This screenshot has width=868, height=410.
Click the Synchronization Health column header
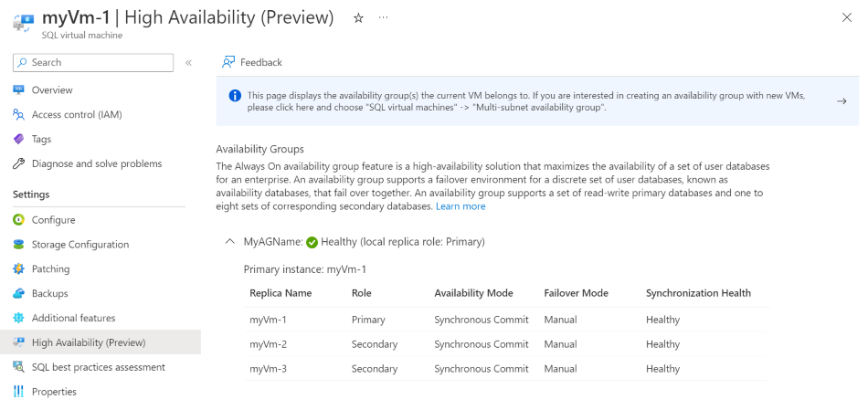pos(698,293)
